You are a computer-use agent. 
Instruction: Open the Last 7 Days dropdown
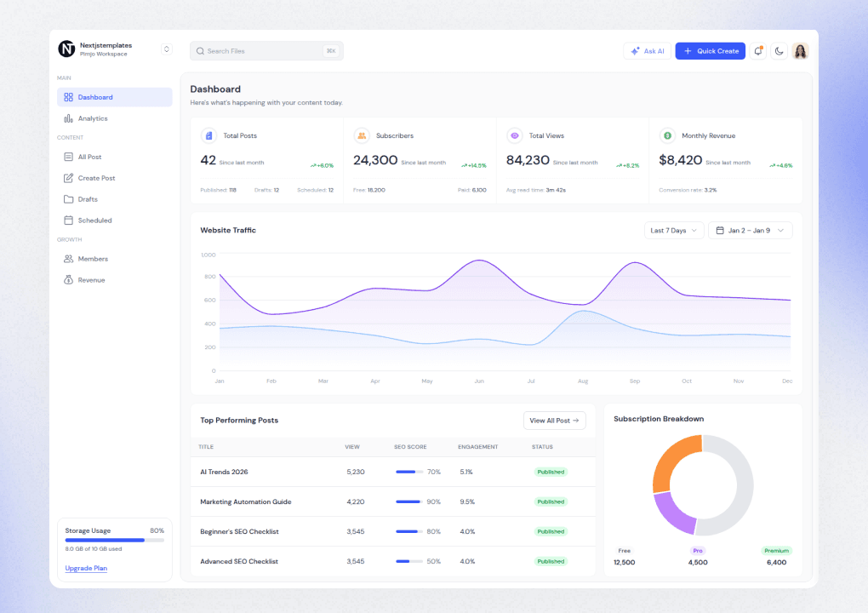click(x=673, y=230)
